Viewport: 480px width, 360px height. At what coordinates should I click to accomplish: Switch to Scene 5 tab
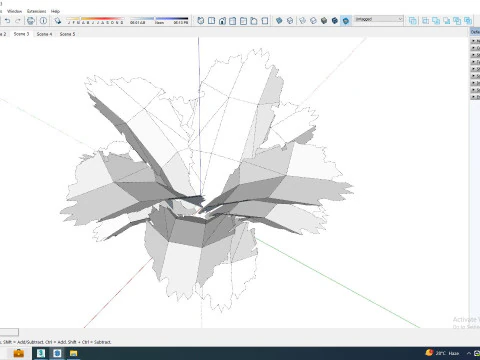click(x=67, y=34)
